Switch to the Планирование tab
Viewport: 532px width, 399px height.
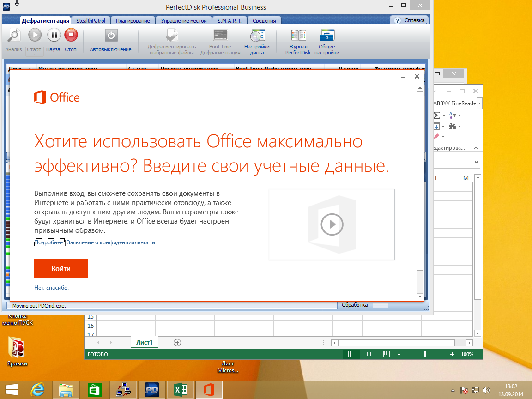pyautogui.click(x=133, y=21)
